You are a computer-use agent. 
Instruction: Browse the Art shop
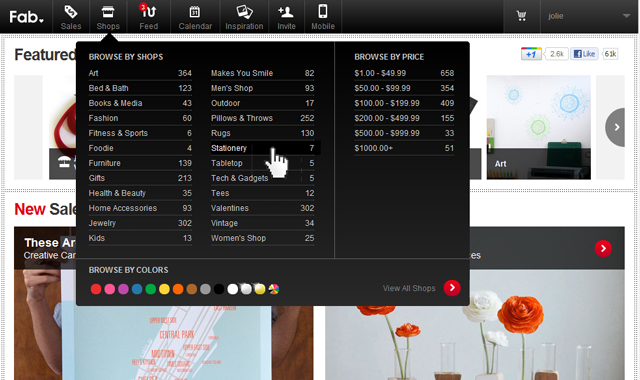[x=140, y=73]
